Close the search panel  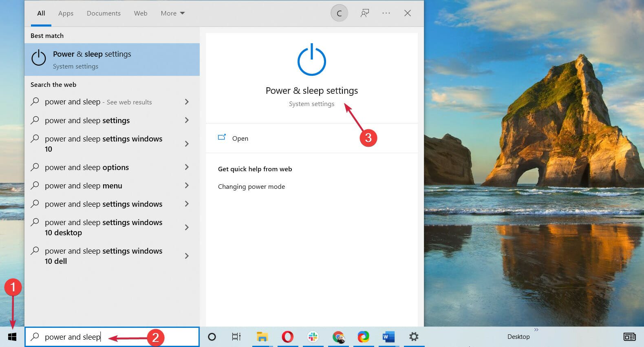pyautogui.click(x=407, y=13)
